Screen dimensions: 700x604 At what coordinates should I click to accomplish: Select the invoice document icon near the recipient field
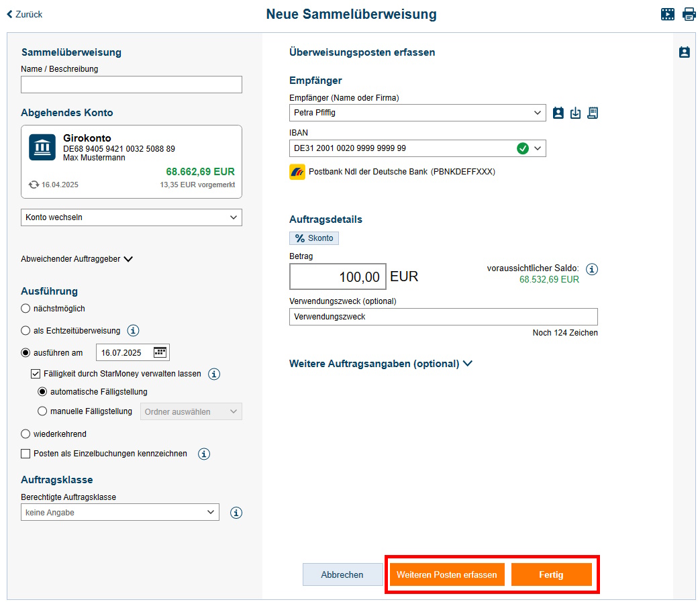pos(593,113)
